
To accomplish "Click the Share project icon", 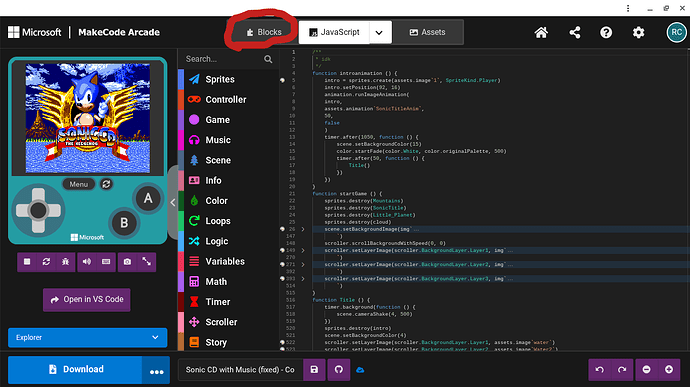I will tap(574, 32).
